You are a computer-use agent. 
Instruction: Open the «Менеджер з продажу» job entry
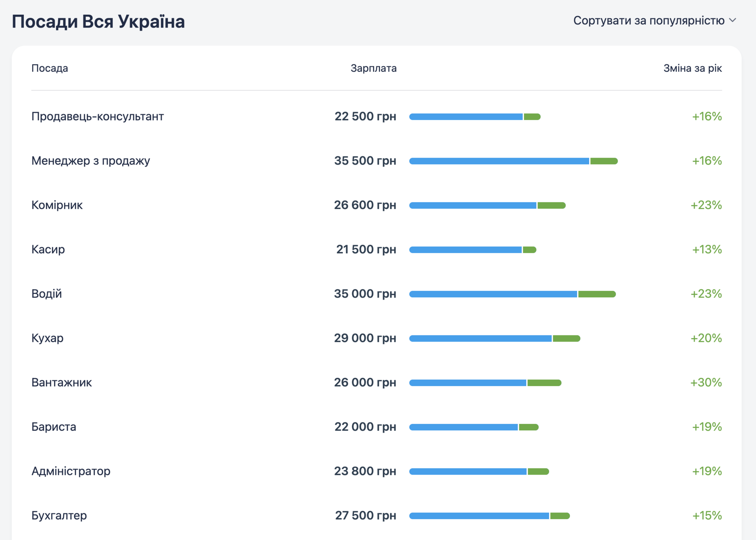(x=91, y=160)
